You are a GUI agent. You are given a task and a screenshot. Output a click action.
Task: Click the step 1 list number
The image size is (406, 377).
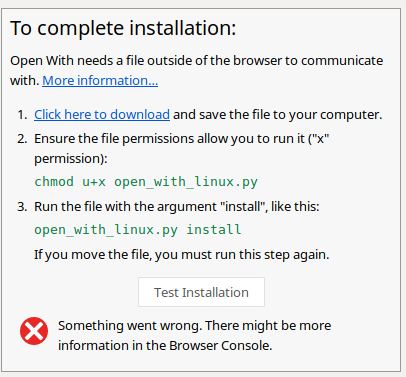pos(22,115)
